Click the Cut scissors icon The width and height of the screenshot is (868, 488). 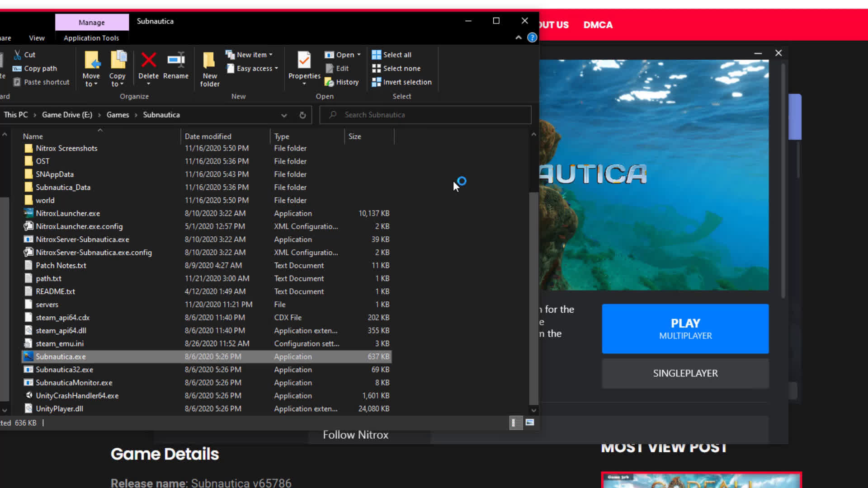tap(18, 55)
